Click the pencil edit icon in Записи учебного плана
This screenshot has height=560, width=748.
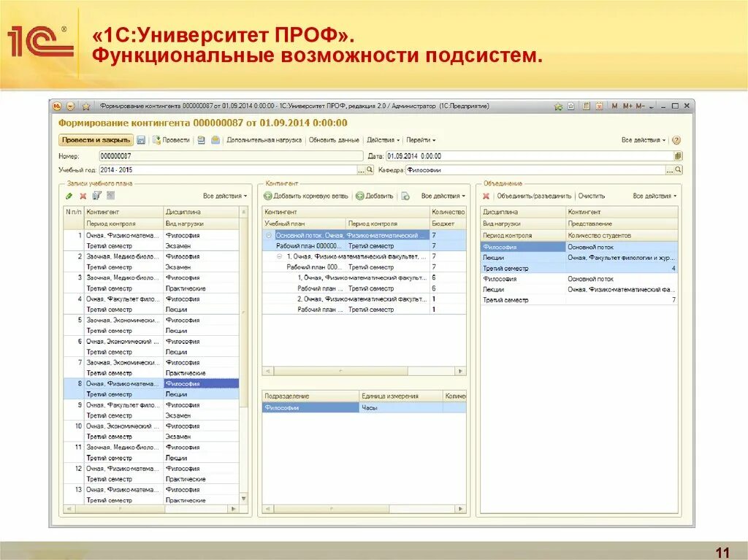(x=69, y=196)
